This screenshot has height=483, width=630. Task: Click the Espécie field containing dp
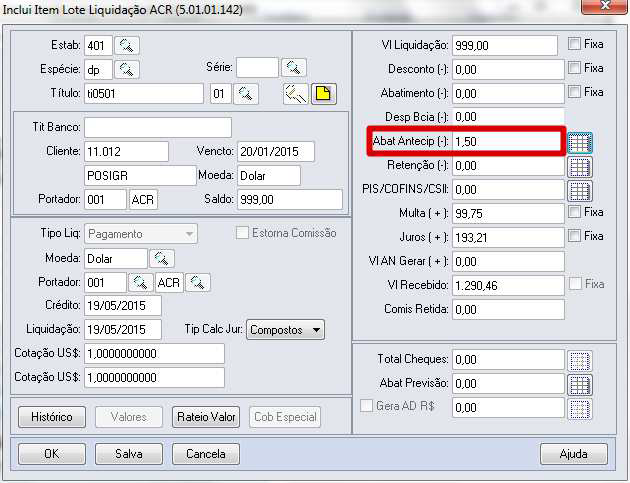tap(98, 70)
